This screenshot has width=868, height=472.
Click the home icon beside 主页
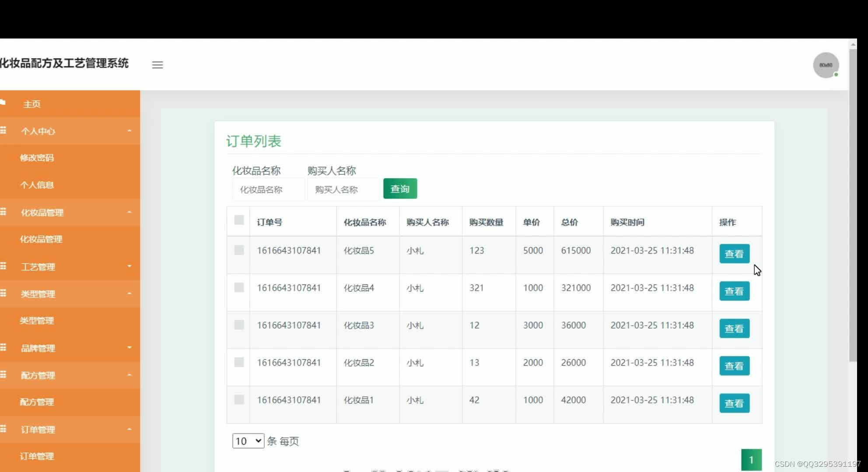pyautogui.click(x=3, y=103)
